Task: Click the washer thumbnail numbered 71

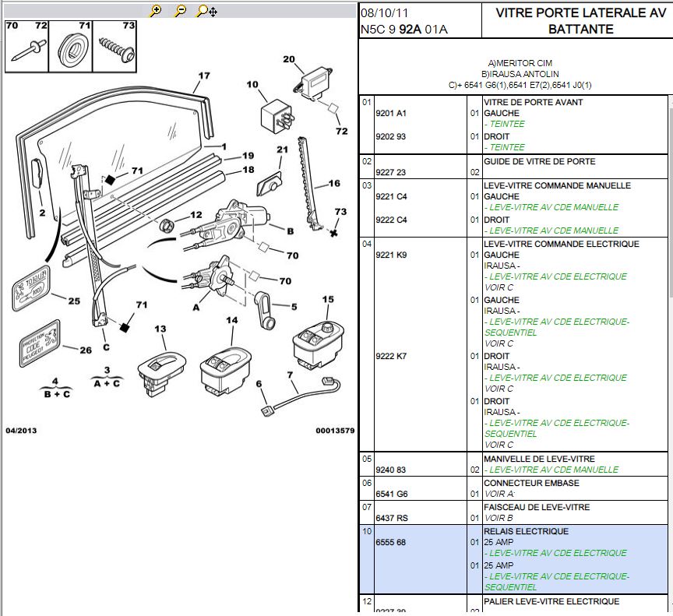Action: click(x=72, y=50)
